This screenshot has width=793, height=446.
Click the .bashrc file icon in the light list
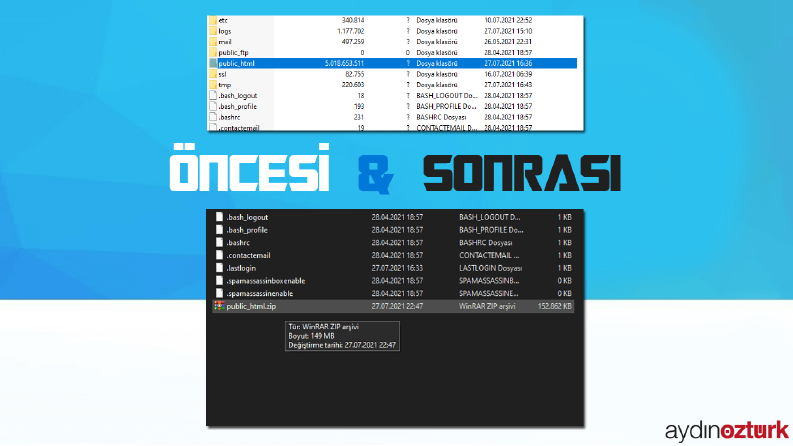(x=213, y=117)
